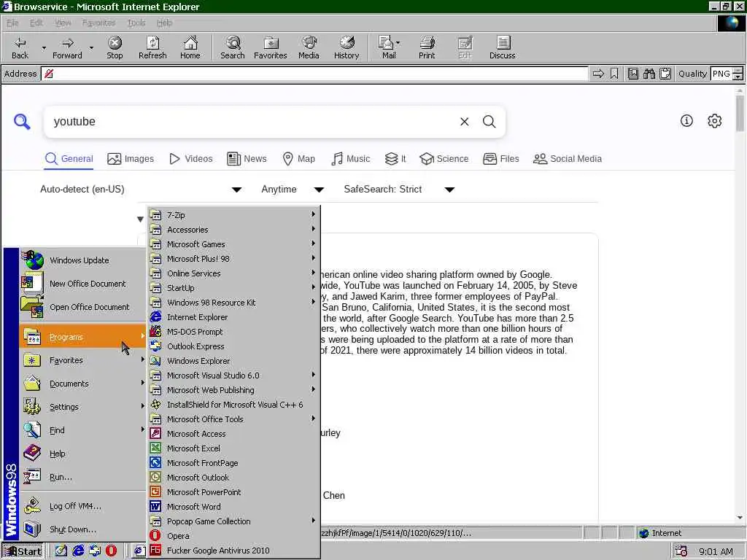Click the binoculars find icon
This screenshot has height=560, width=747.
click(x=649, y=74)
